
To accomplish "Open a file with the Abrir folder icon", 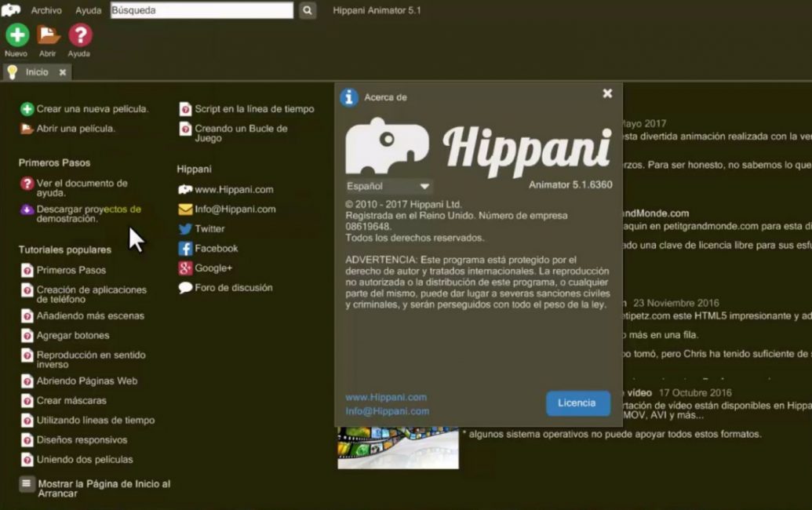I will pos(48,35).
